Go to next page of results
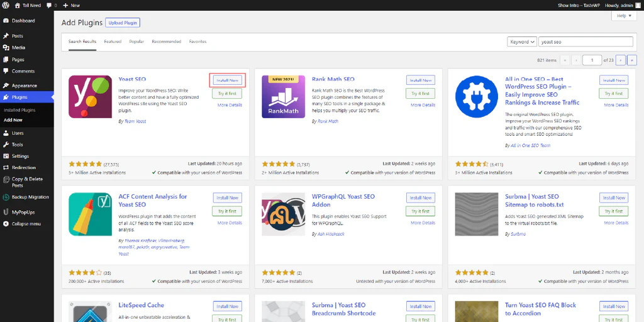Viewport: 644px width, 322px height. pyautogui.click(x=621, y=60)
